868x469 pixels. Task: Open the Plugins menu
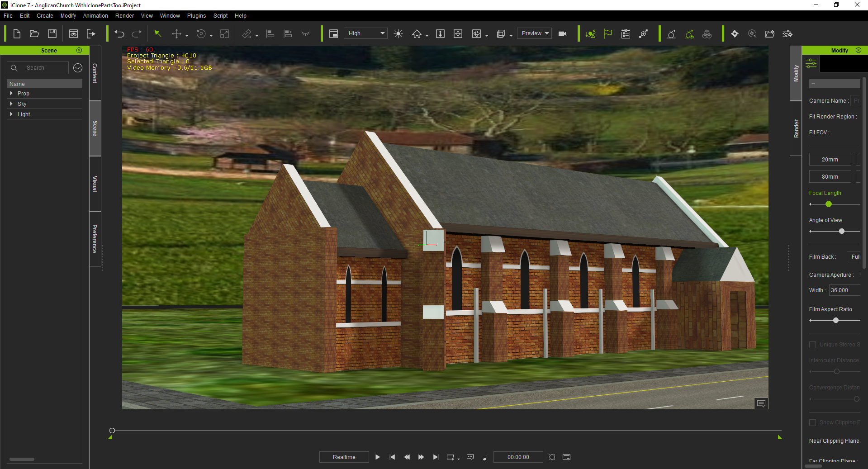196,15
